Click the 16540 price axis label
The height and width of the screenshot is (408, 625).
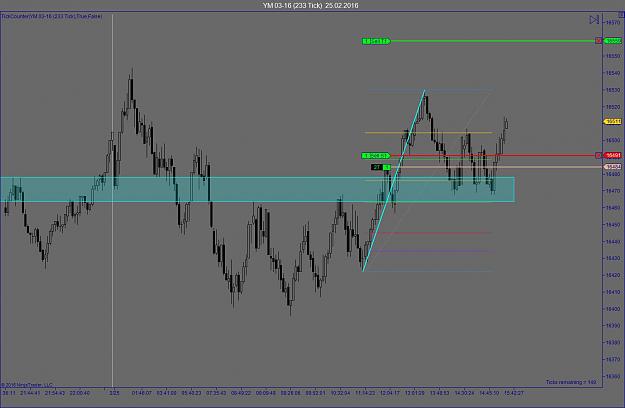613,73
